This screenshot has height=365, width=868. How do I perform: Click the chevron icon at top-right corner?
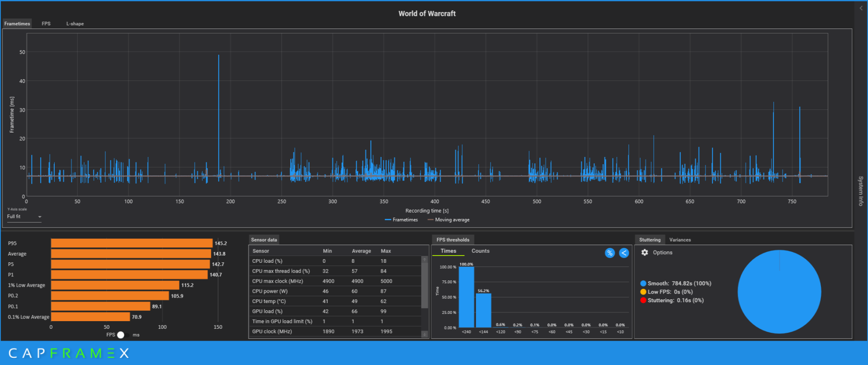[x=861, y=8]
